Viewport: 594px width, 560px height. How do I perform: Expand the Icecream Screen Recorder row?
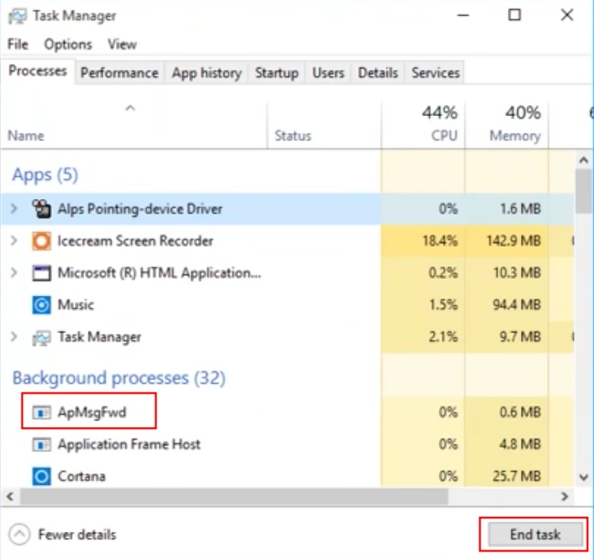click(14, 241)
